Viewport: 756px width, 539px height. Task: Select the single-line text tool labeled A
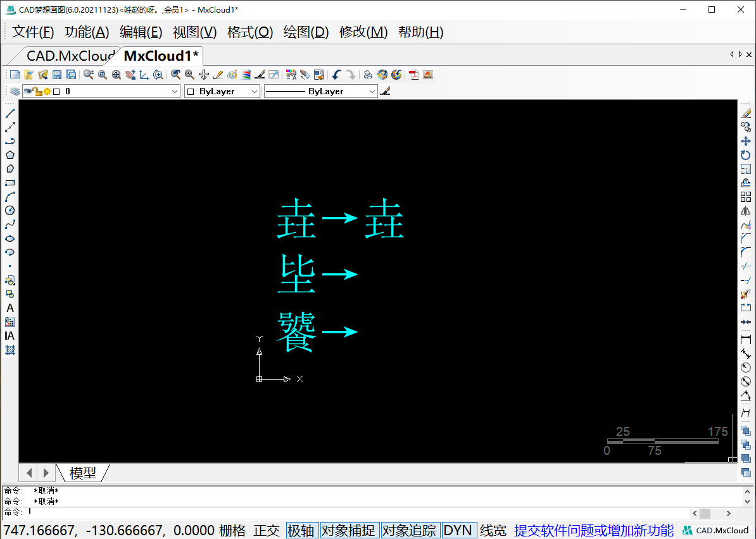coord(10,308)
